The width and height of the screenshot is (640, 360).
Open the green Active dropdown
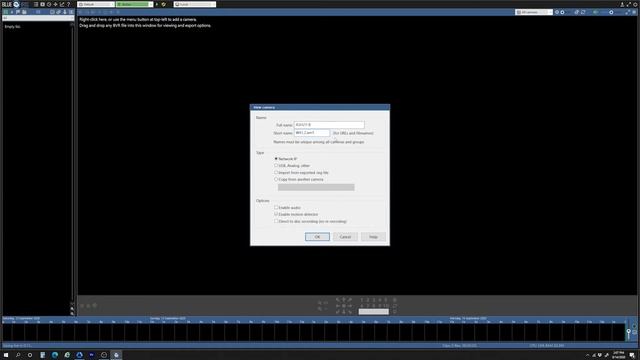point(134,4)
